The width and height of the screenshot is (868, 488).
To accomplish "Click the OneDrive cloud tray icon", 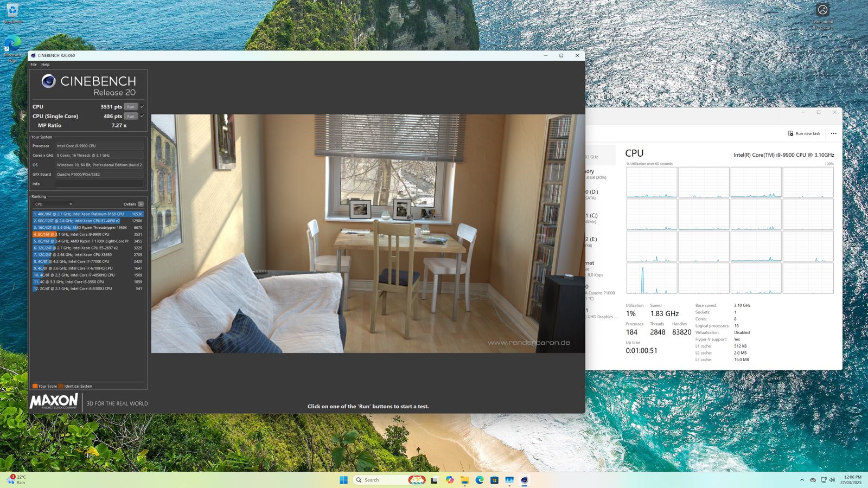I will [x=813, y=480].
